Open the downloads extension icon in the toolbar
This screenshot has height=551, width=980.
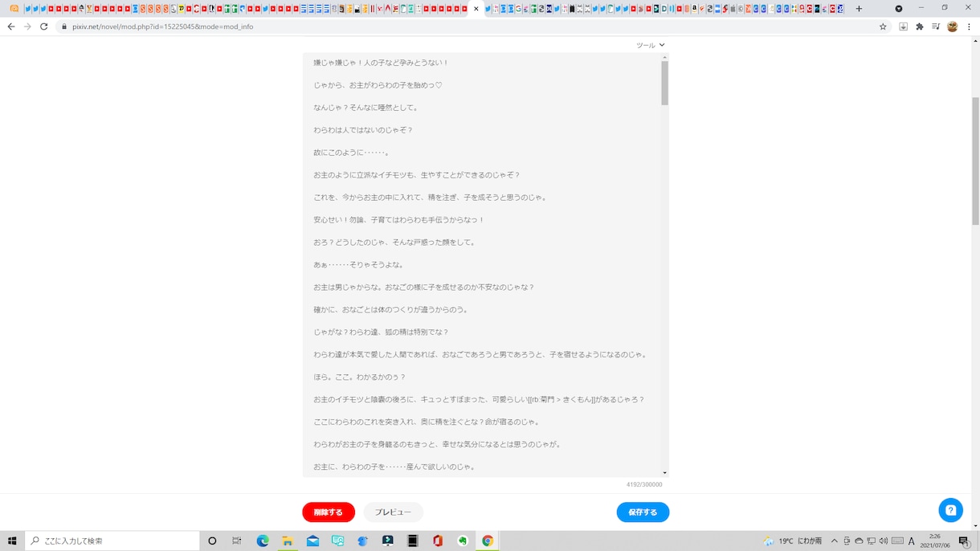tap(903, 27)
